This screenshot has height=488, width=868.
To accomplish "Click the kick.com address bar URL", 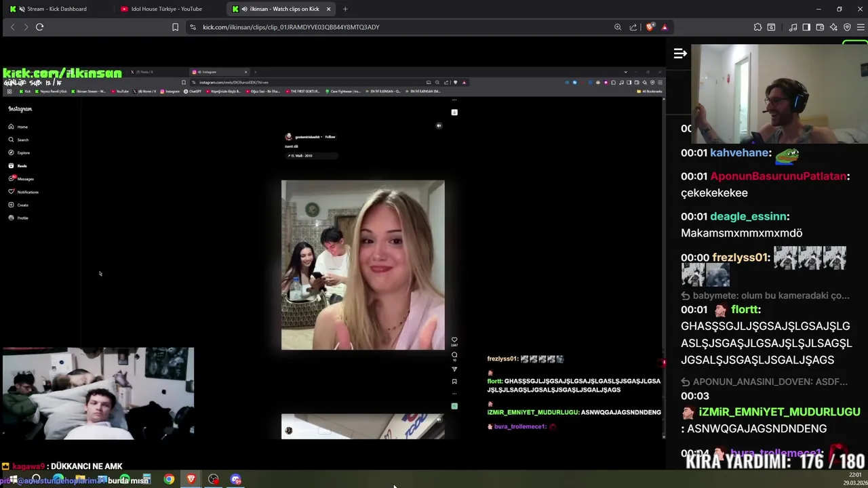I will (x=291, y=27).
